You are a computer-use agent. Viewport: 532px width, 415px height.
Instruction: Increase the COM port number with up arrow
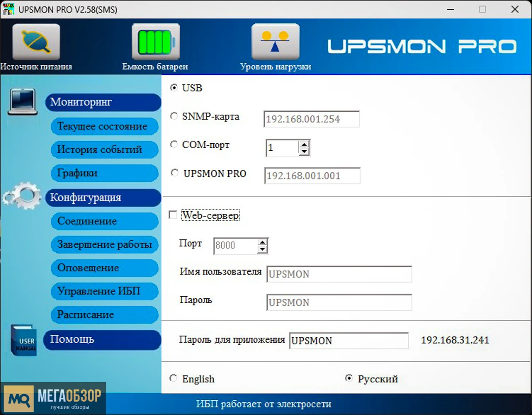[x=304, y=145]
